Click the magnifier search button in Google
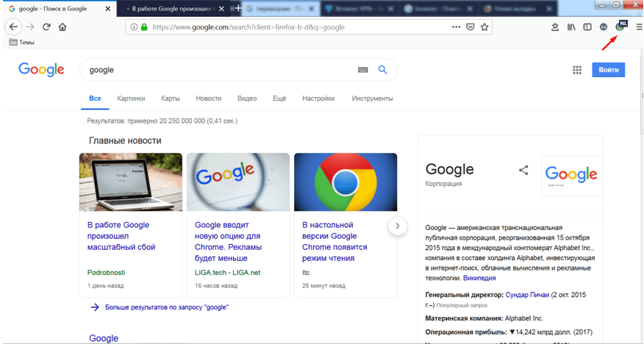 [382, 70]
